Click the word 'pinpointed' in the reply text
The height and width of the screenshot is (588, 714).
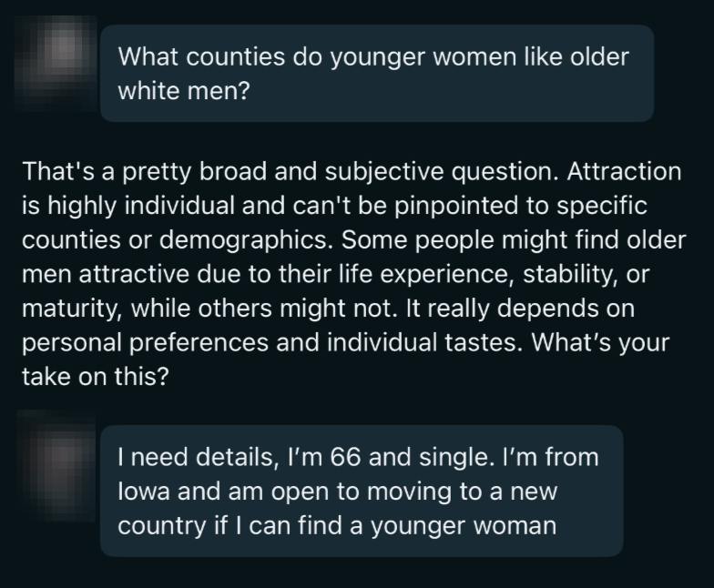456,206
